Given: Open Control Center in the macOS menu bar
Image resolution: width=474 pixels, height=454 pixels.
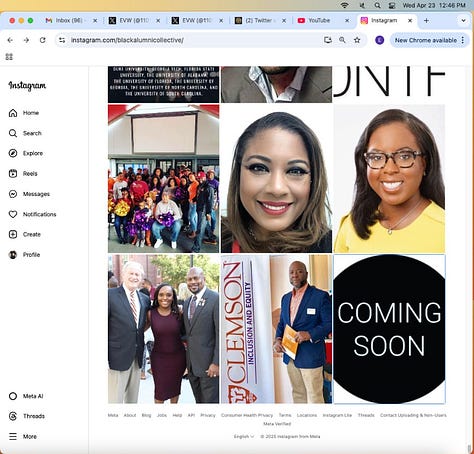Looking at the screenshot, I should point(392,5).
